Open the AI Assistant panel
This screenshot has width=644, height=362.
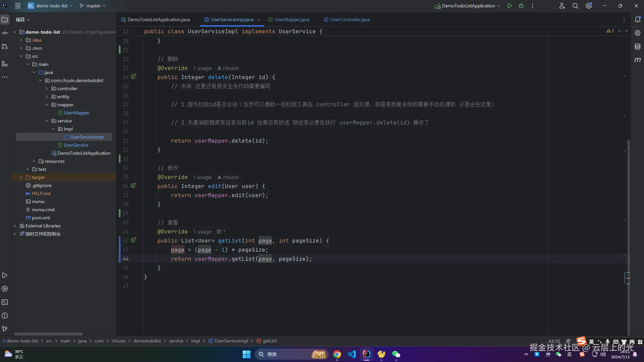click(x=637, y=33)
